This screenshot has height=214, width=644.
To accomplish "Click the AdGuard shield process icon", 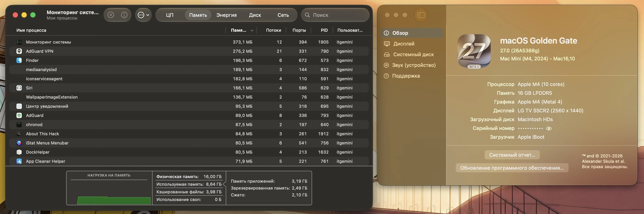I will pos(19,115).
